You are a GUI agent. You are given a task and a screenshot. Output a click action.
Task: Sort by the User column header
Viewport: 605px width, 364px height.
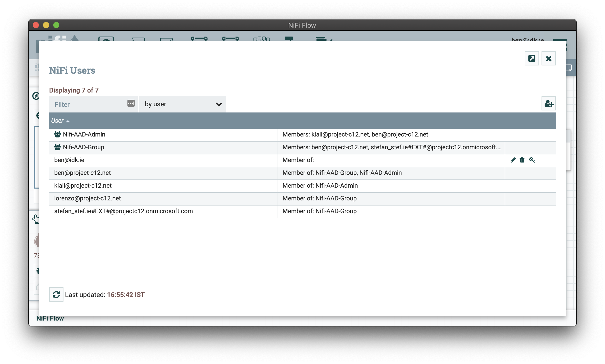[57, 121]
